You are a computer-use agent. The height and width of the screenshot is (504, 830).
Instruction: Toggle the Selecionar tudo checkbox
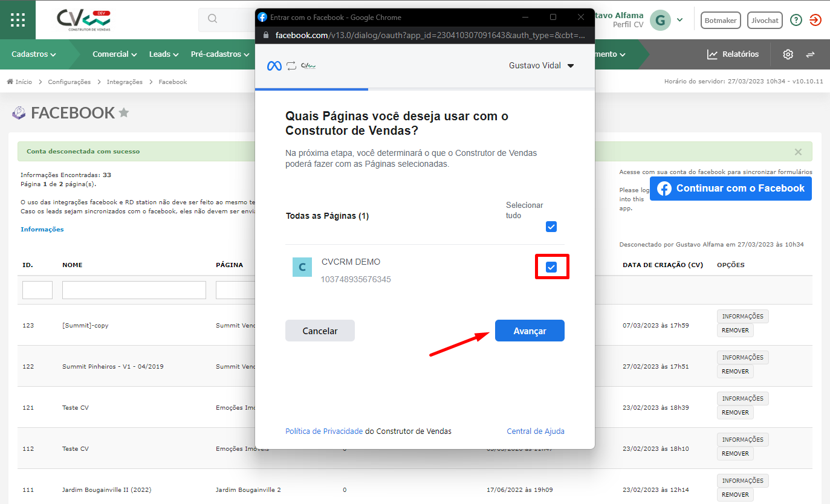tap(551, 227)
